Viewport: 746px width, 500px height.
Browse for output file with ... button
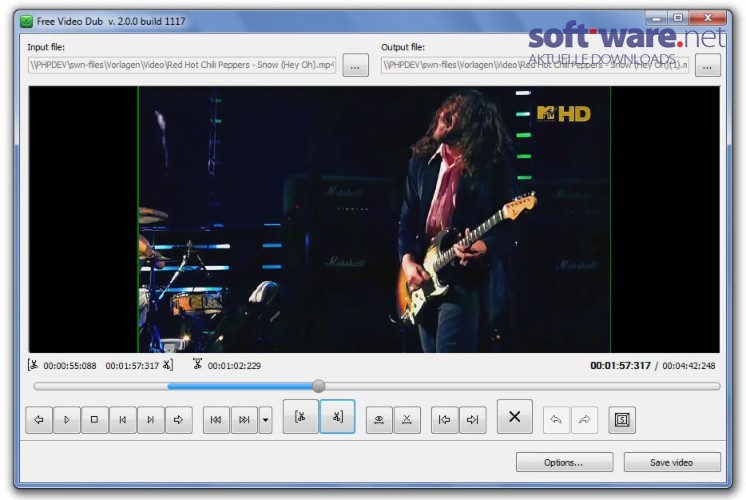coord(707,65)
